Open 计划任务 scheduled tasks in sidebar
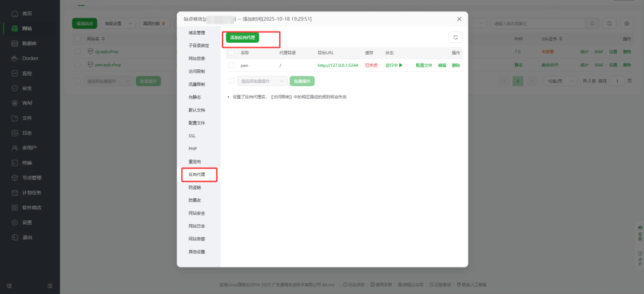 16,193
